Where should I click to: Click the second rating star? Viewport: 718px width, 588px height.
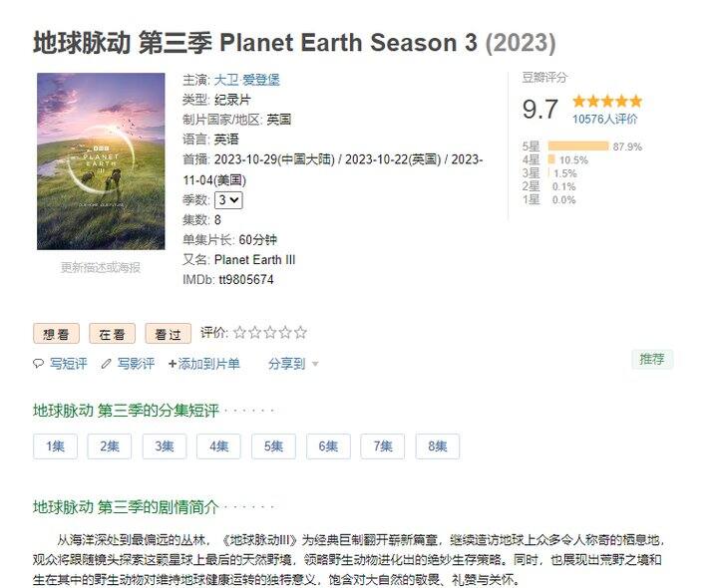[x=255, y=333]
